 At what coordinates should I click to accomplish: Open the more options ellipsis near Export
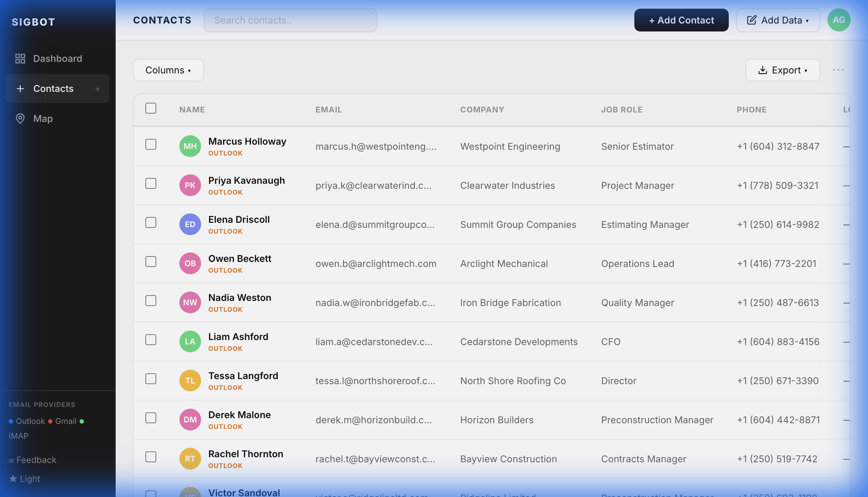839,70
